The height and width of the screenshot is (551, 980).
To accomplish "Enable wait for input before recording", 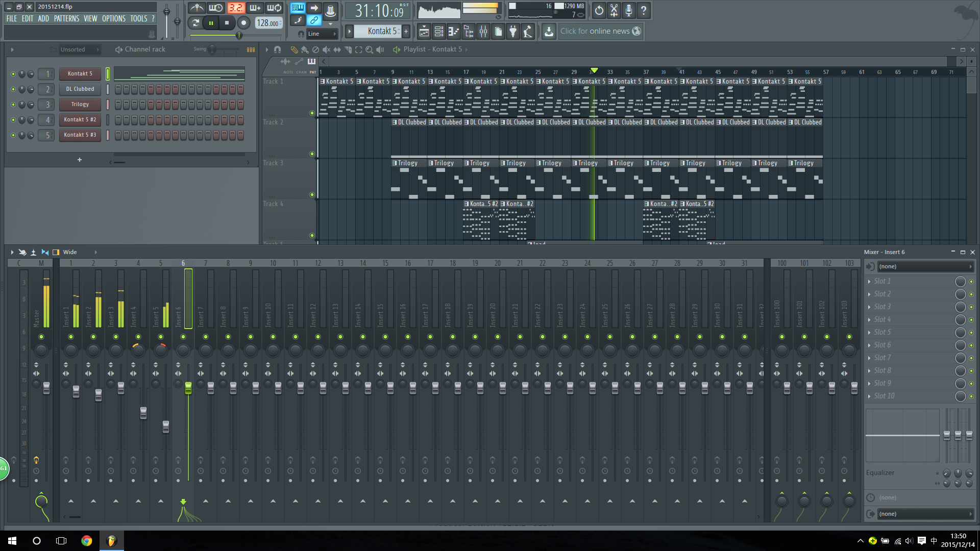I will point(216,8).
